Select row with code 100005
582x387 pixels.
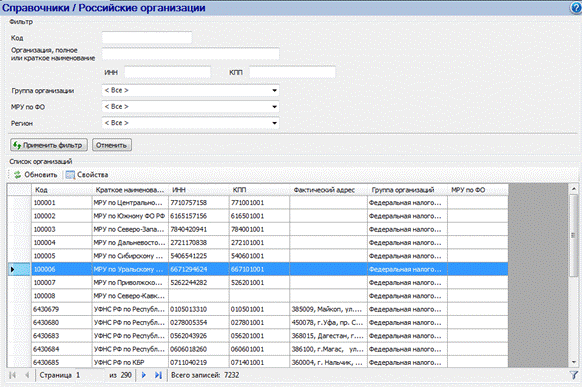[x=258, y=256]
